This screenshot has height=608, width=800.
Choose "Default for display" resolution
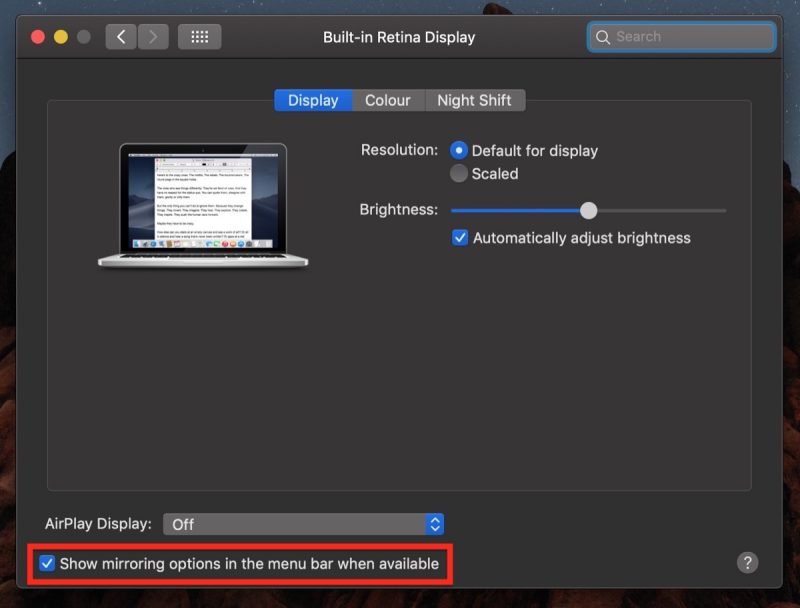pos(459,150)
